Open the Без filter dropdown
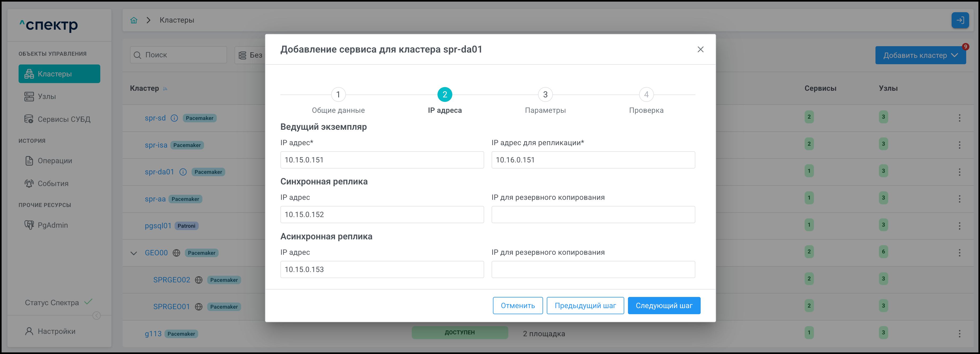The height and width of the screenshot is (354, 980). pyautogui.click(x=250, y=55)
